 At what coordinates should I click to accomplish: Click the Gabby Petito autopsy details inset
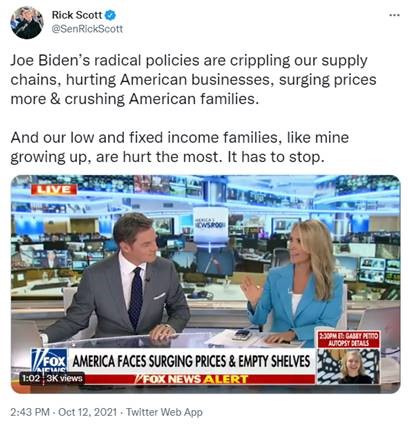[x=349, y=356]
